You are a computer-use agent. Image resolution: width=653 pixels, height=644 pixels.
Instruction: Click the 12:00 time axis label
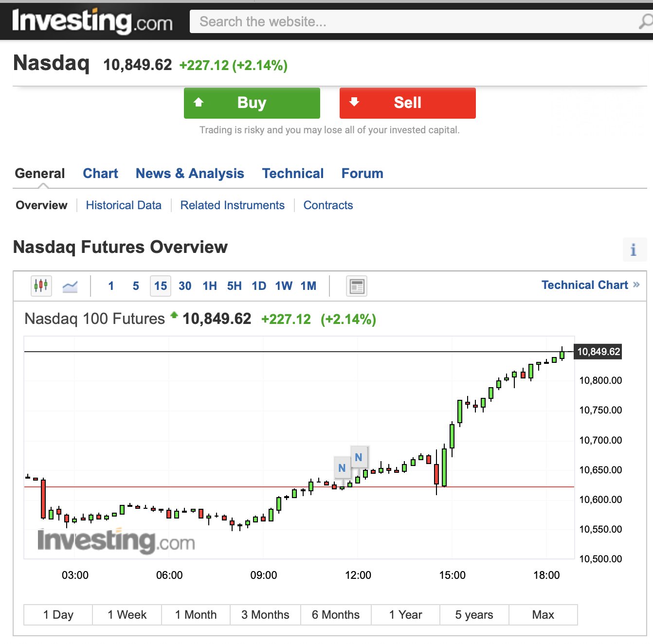pos(358,575)
